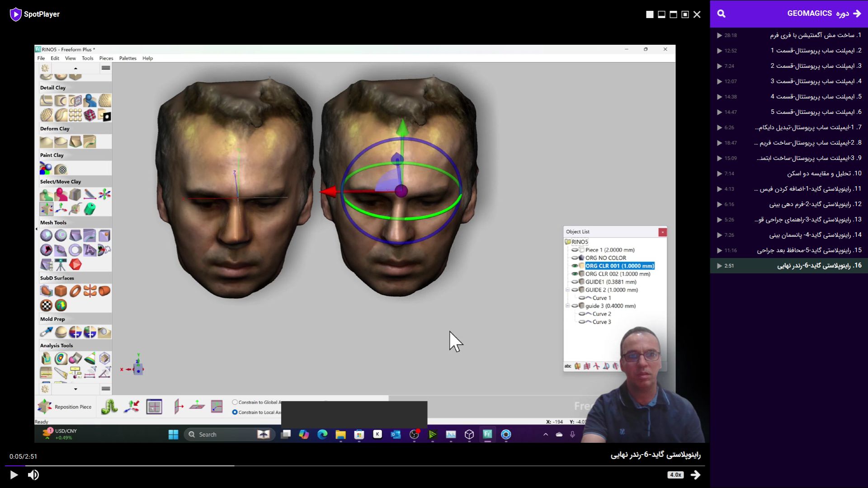Open palette options menu at top right
The width and height of the screenshot is (868, 488).
pos(105,68)
